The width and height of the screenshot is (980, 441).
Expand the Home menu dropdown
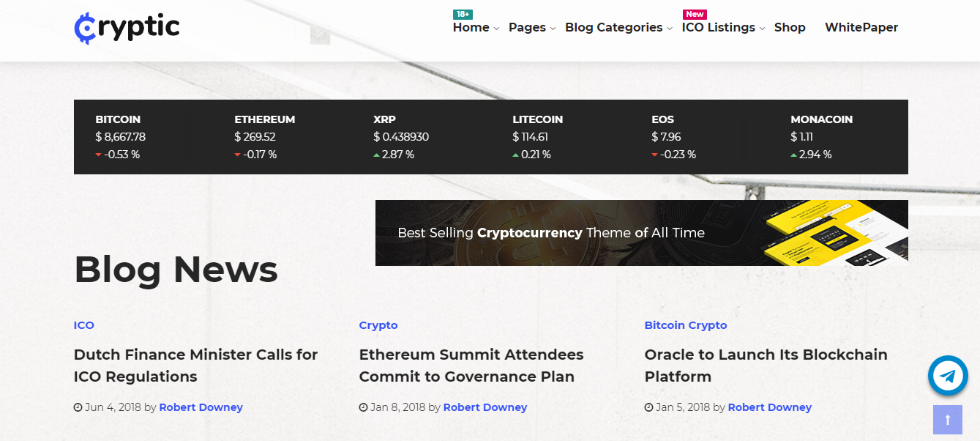[476, 28]
